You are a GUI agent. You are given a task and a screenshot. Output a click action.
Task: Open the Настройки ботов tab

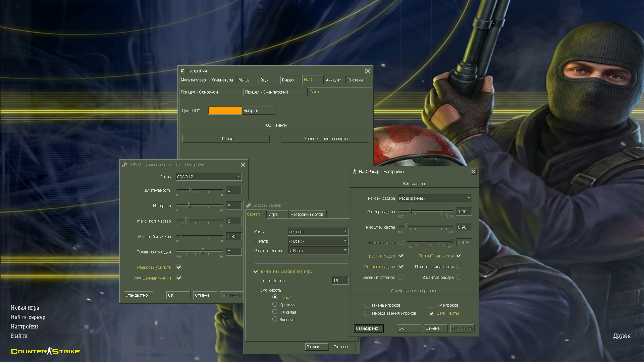coord(307,215)
